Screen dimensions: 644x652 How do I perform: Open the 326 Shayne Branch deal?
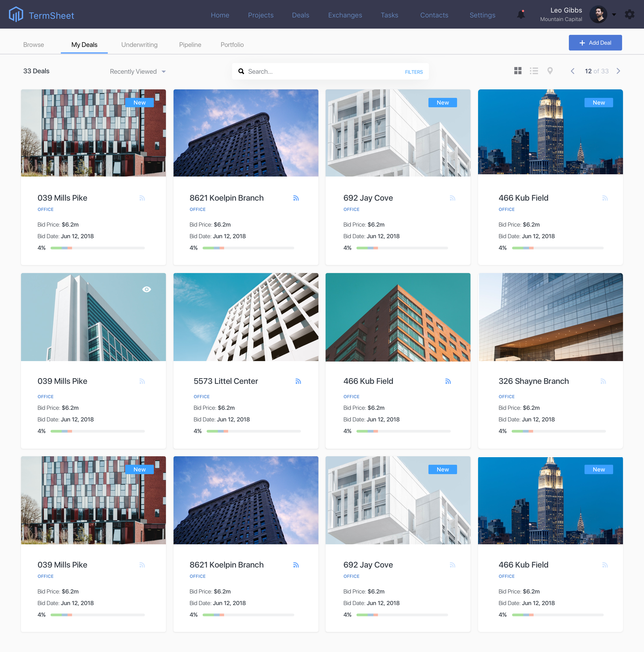534,381
